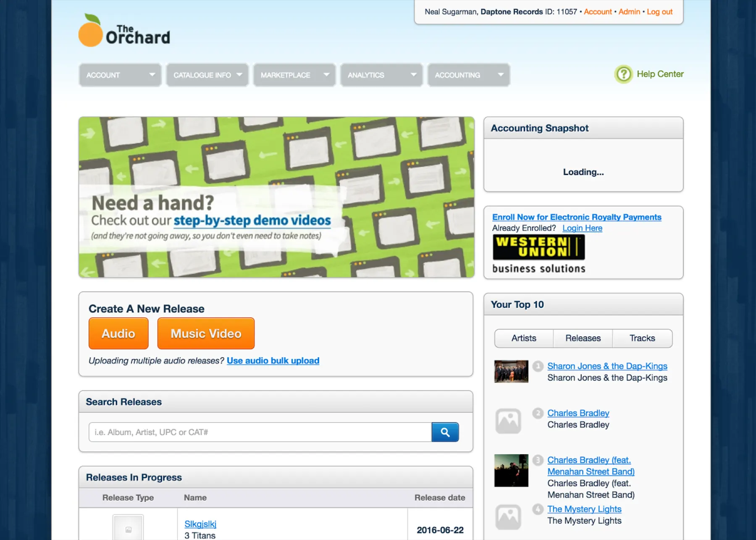756x540 pixels.
Task: Click Enroll Now for Electronic Royalty Payments
Action: click(x=577, y=217)
